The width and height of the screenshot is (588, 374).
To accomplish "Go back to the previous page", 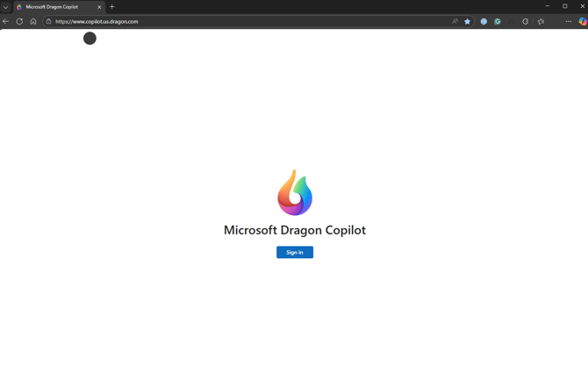I will pos(6,21).
